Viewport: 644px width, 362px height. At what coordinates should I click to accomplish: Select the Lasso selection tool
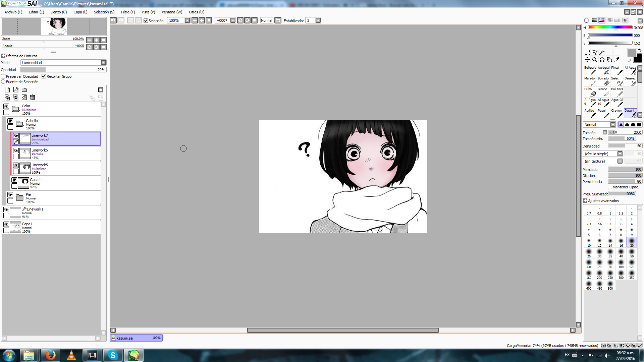coord(594,52)
